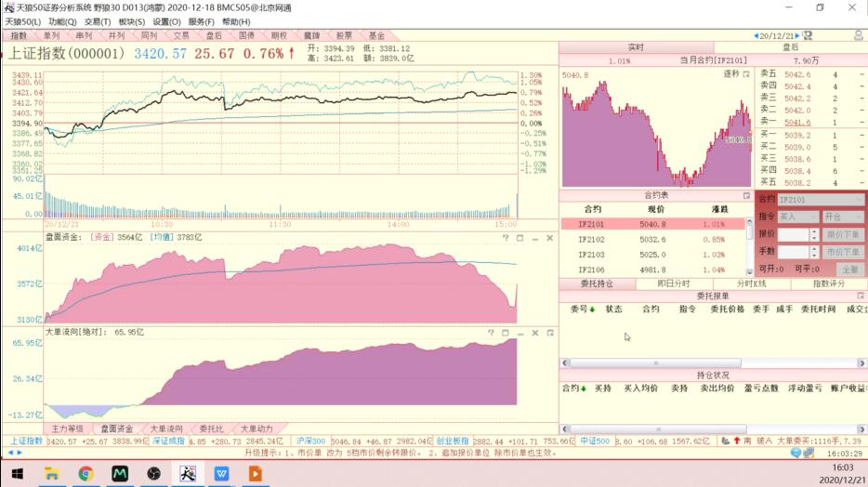
Task: Click 合约表 vertical scrollbar down arrow
Action: point(750,272)
